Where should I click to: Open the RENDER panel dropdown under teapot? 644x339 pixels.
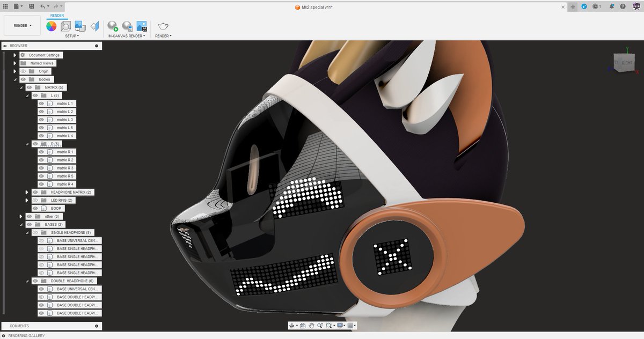(x=163, y=36)
